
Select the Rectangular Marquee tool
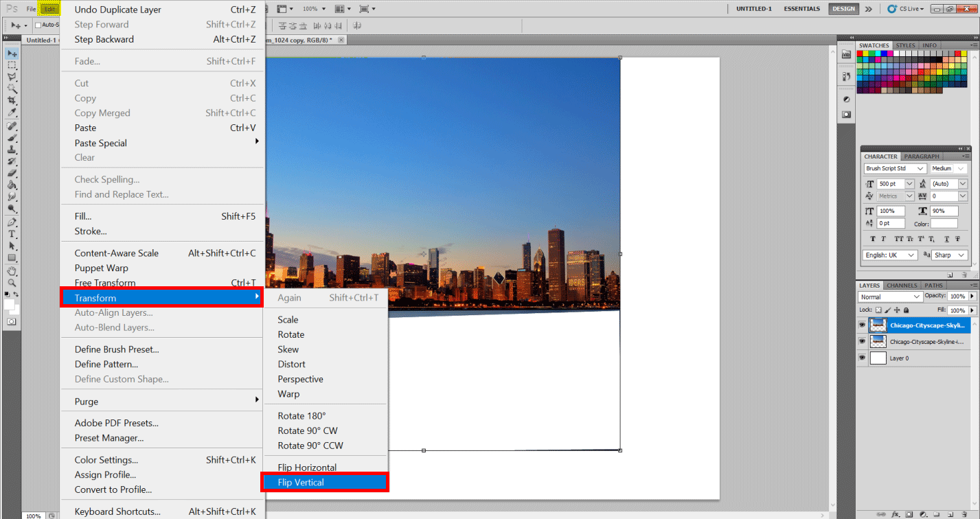tap(12, 65)
